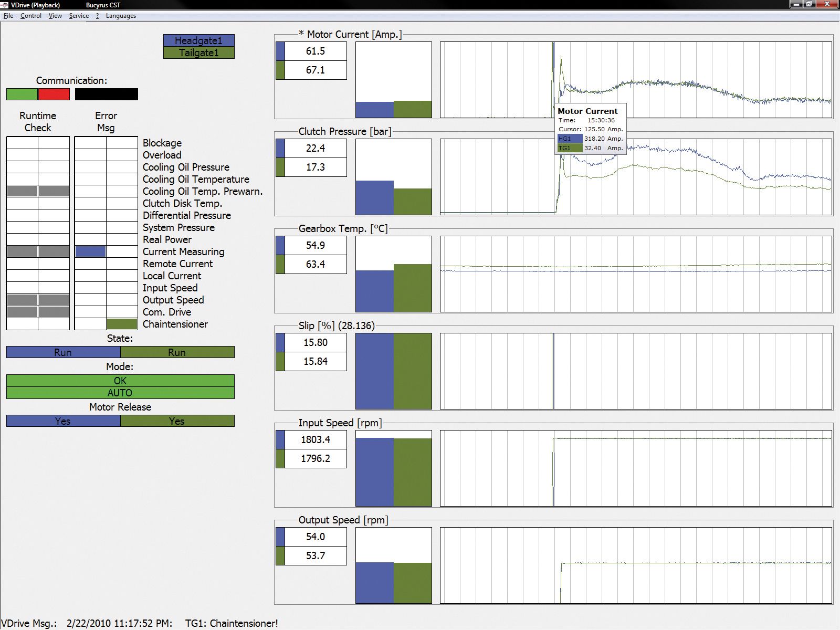Image resolution: width=840 pixels, height=630 pixels.
Task: Click the Output Speed 53.7 value
Action: tap(316, 556)
